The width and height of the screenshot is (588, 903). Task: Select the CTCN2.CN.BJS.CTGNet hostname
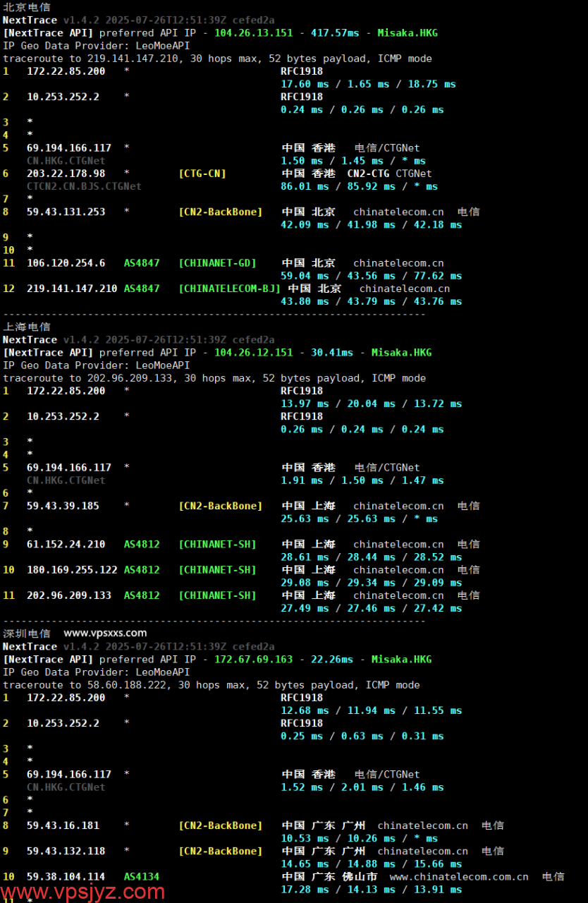[84, 186]
